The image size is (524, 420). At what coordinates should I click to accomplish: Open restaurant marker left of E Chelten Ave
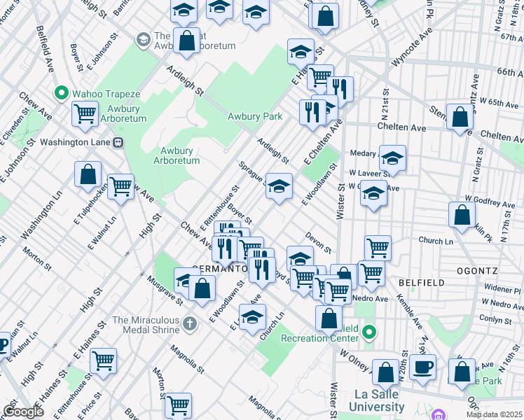313,112
